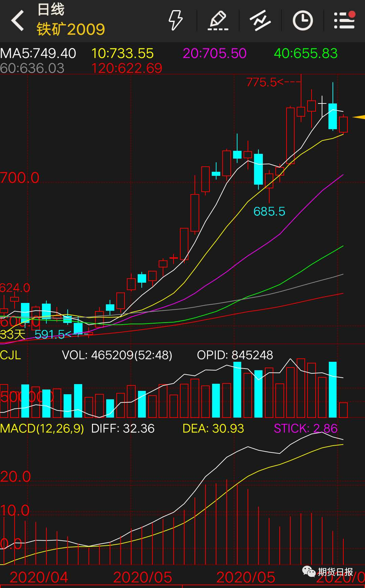The height and width of the screenshot is (588, 365).
Task: Open the chart indicator lines icon
Action: [260, 21]
